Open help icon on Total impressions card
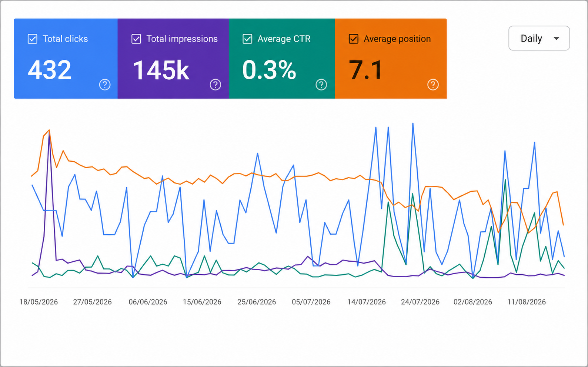 tap(216, 85)
